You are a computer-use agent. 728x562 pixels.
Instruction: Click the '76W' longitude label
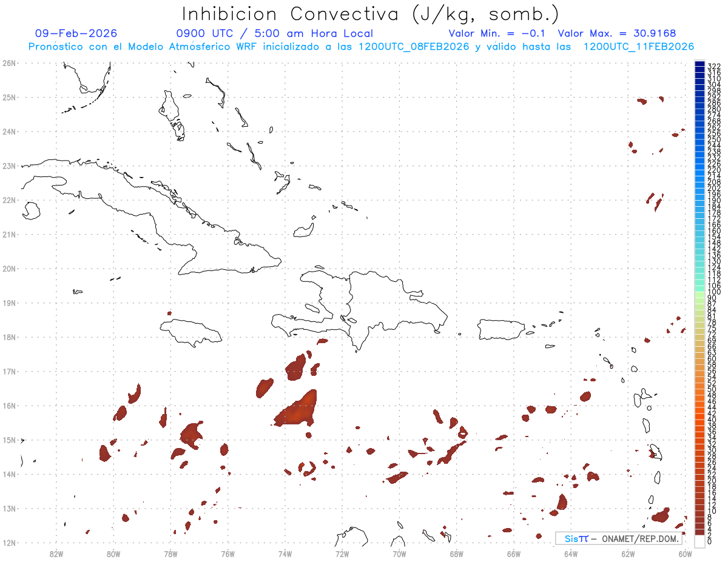pyautogui.click(x=227, y=553)
